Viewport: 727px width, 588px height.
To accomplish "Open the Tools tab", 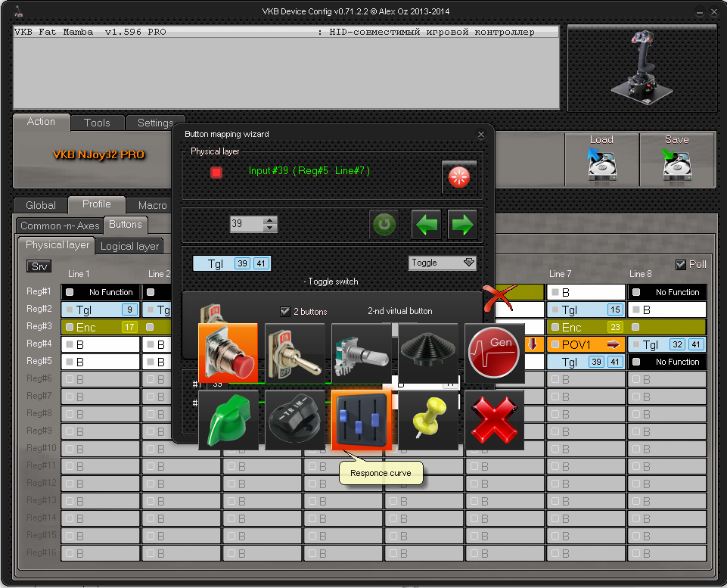I will [x=98, y=123].
